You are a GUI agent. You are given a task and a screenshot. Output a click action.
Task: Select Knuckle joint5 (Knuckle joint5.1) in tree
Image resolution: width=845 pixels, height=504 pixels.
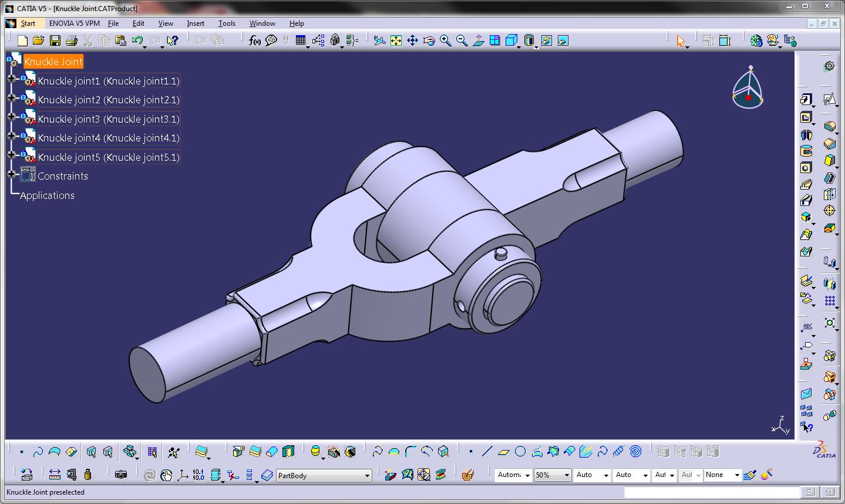point(109,157)
